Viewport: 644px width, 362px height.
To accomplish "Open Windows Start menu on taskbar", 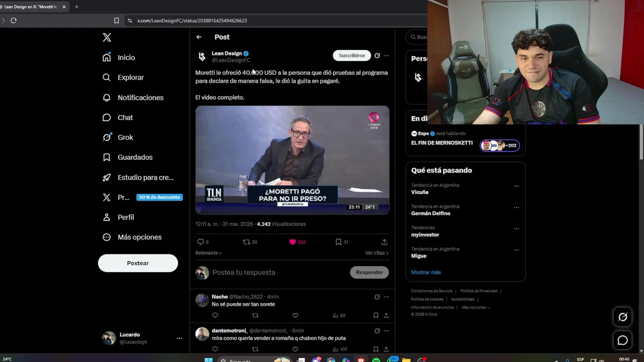I will [209, 360].
